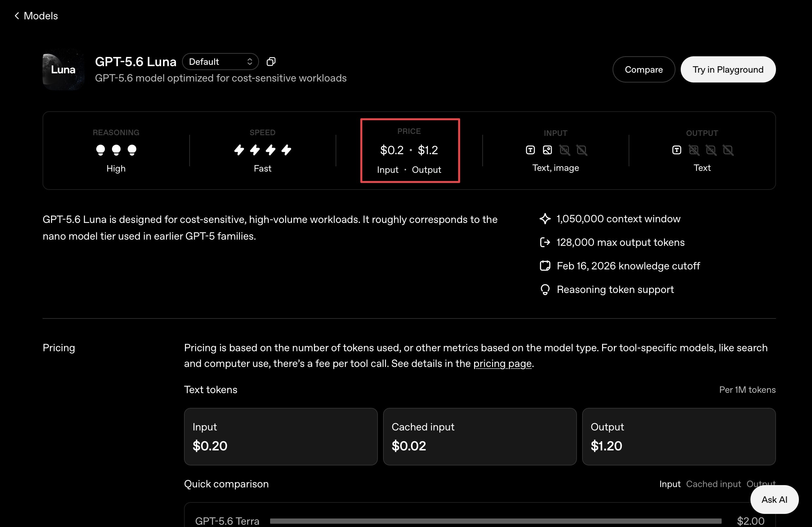The height and width of the screenshot is (527, 812).
Task: Click the 'PRICE' column header
Action: coord(409,131)
